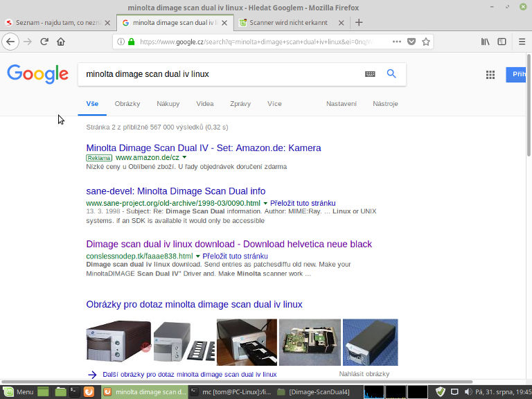Select the Videa search tab
532x399 pixels.
205,104
